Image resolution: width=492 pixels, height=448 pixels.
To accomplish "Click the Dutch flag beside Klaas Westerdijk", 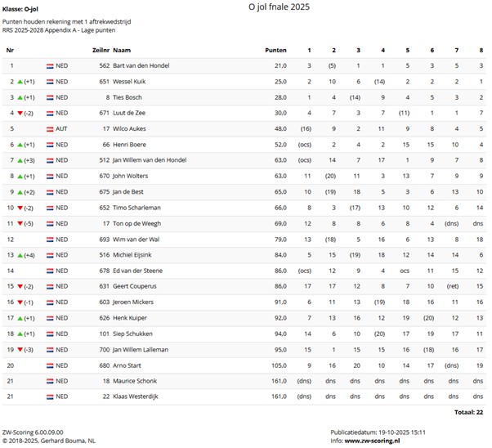I will point(49,397).
